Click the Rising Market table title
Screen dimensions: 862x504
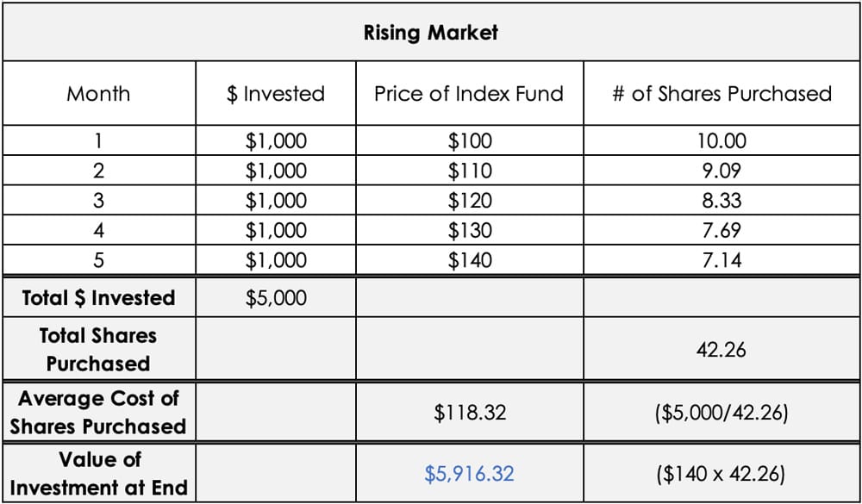tap(430, 34)
